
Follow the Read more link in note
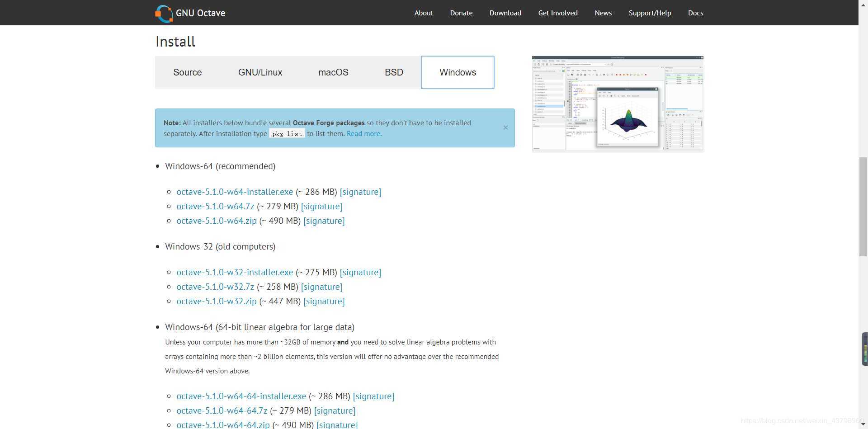(x=363, y=134)
